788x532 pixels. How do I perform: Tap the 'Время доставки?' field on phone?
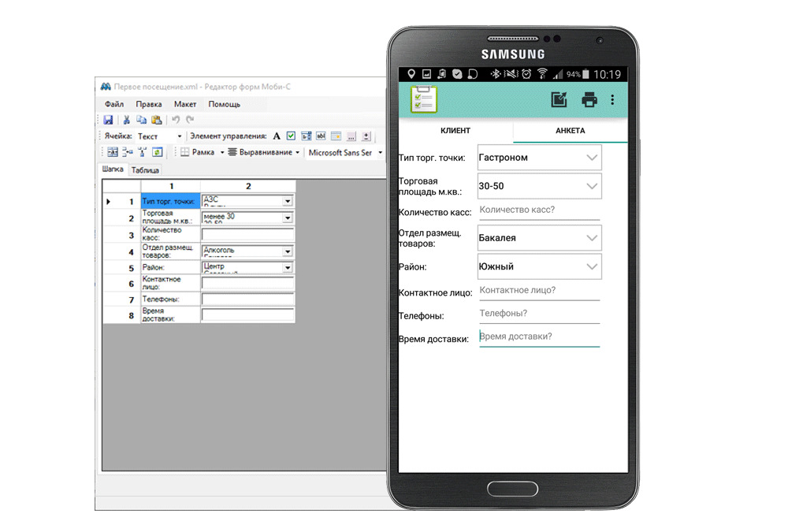point(539,337)
